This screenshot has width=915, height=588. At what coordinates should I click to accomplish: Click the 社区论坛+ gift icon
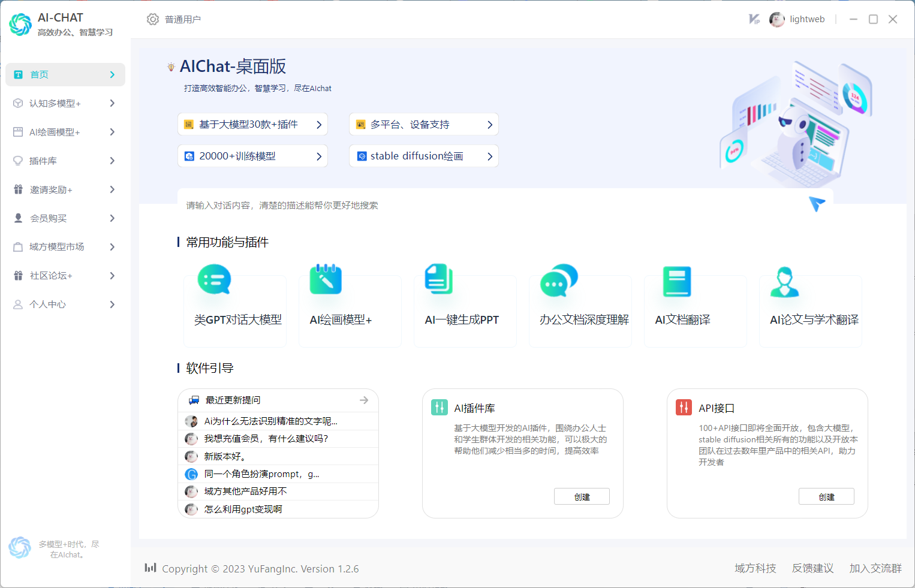[x=18, y=276]
